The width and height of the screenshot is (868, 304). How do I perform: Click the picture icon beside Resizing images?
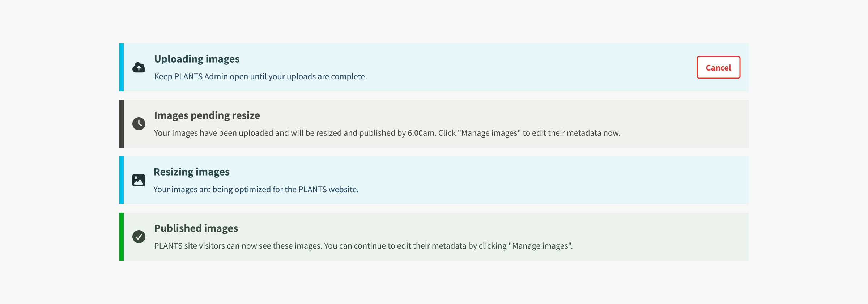139,180
